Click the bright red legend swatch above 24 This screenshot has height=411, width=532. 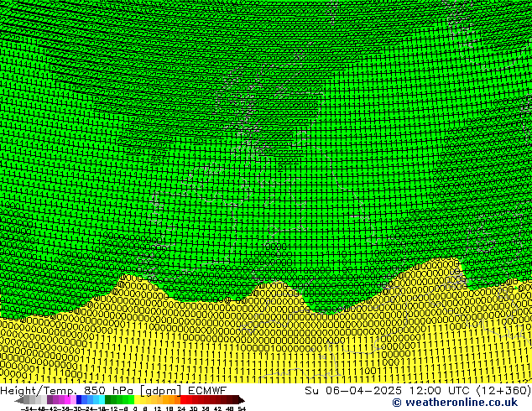point(183,399)
